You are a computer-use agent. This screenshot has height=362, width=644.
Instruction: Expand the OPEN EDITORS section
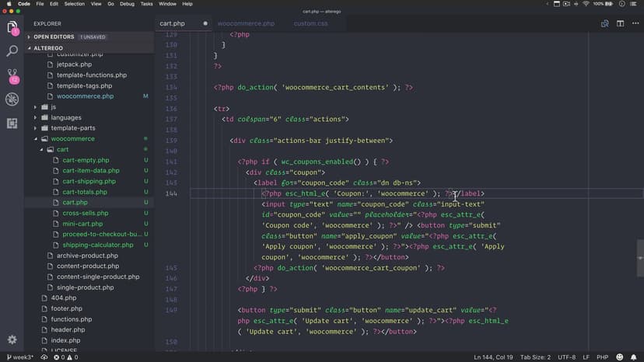point(52,37)
